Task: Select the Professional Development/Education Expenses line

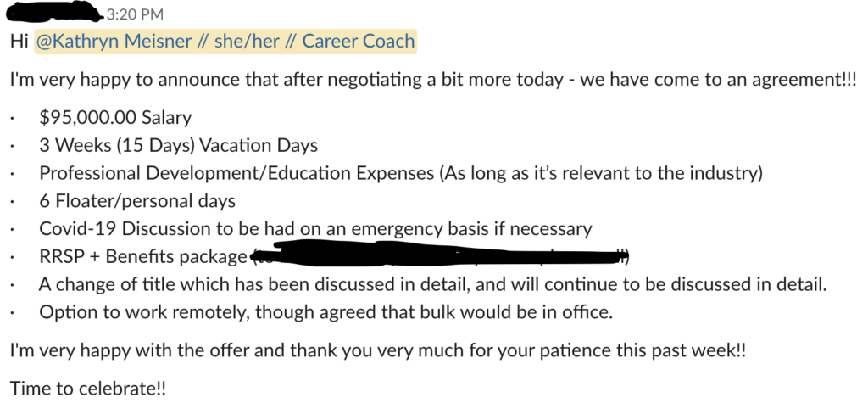Action: tap(400, 173)
